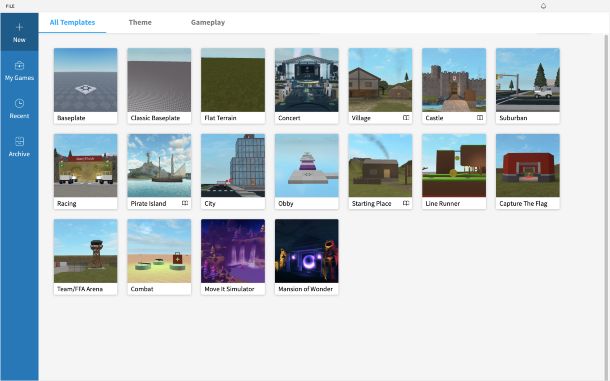Click the book icon on Starting Place card
This screenshot has height=381, width=610.
pos(406,203)
